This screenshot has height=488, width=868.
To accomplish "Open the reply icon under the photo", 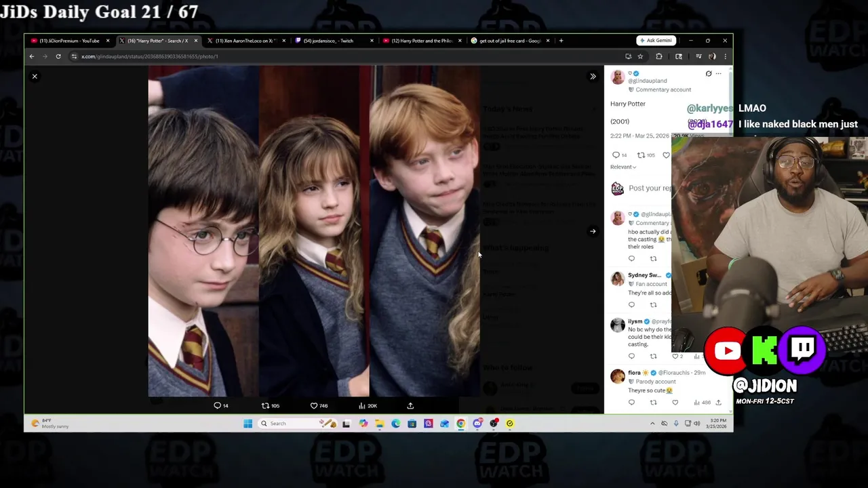I will pyautogui.click(x=218, y=405).
